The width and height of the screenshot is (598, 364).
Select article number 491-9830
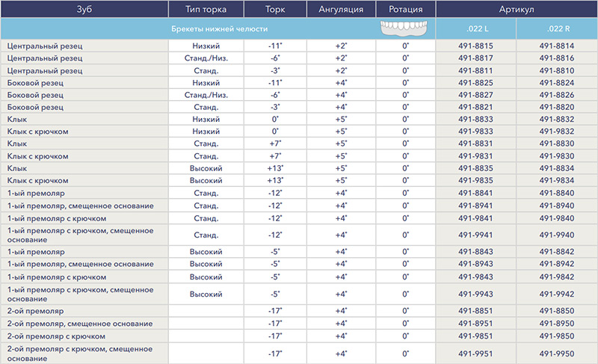pyautogui.click(x=557, y=156)
